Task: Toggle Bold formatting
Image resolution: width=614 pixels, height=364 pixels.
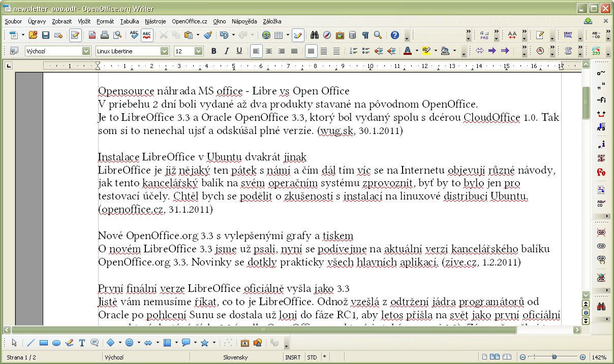Action: point(214,51)
